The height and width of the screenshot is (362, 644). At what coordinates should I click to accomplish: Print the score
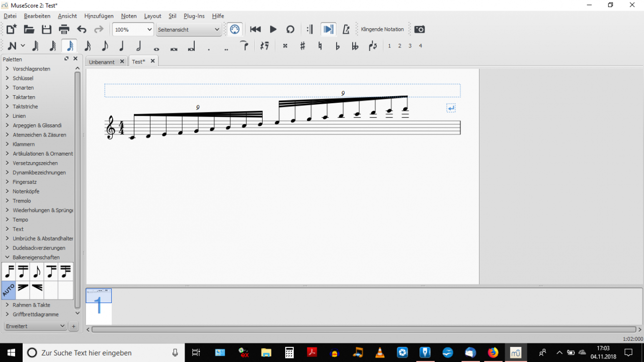pyautogui.click(x=64, y=29)
